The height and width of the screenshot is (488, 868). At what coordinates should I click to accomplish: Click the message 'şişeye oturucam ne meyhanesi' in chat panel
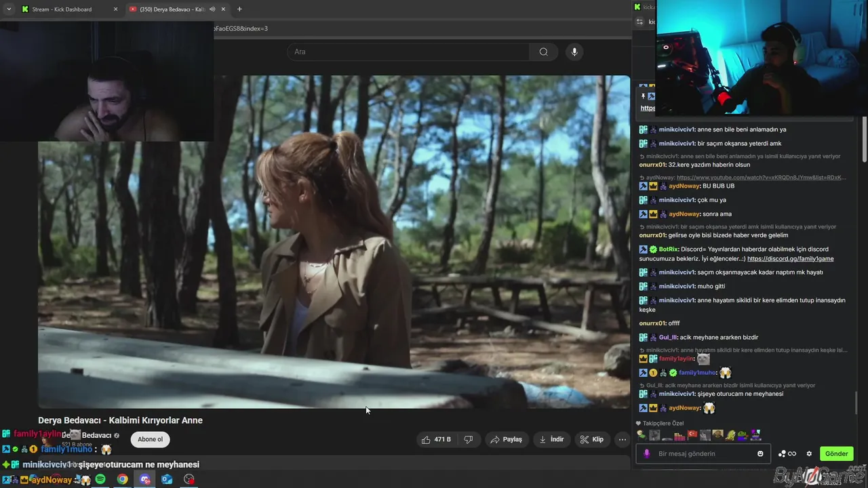pos(741,394)
